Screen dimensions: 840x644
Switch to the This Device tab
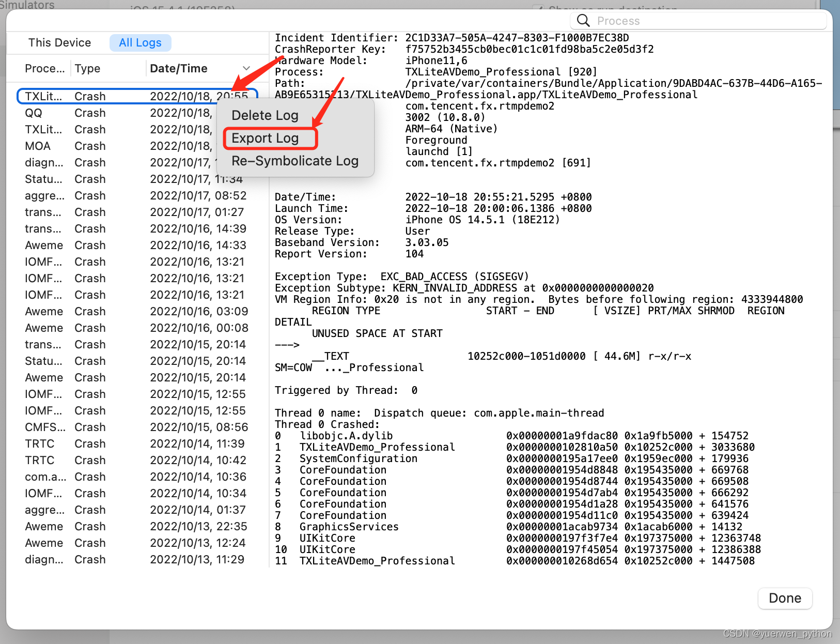pos(59,42)
